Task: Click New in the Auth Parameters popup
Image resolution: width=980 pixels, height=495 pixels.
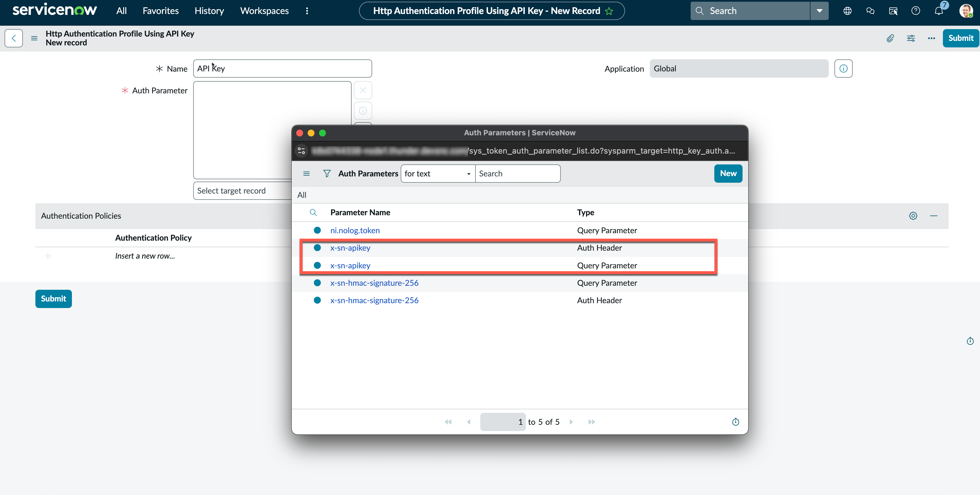Action: pos(728,174)
